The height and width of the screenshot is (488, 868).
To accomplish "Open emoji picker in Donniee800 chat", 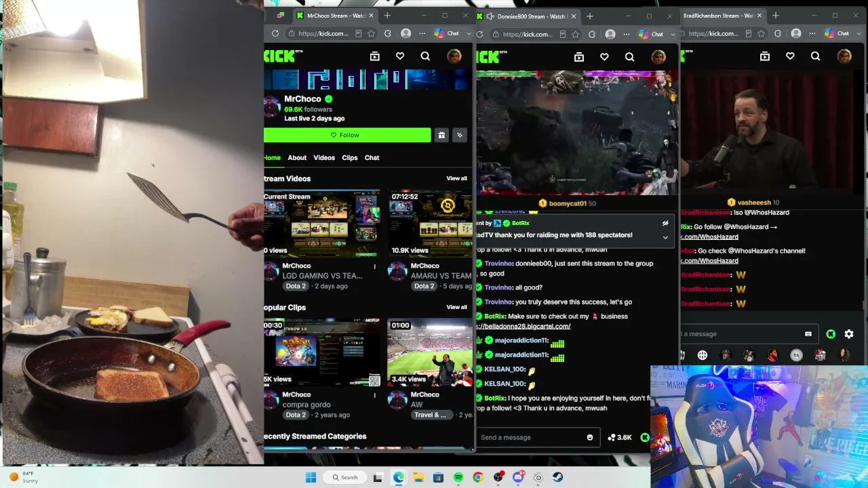I will click(590, 438).
